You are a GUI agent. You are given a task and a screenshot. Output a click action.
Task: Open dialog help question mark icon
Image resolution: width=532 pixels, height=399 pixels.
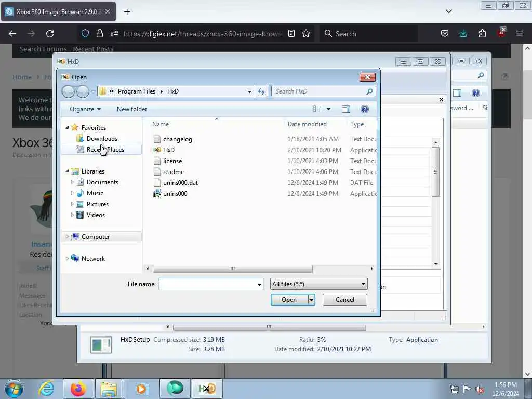pos(364,109)
